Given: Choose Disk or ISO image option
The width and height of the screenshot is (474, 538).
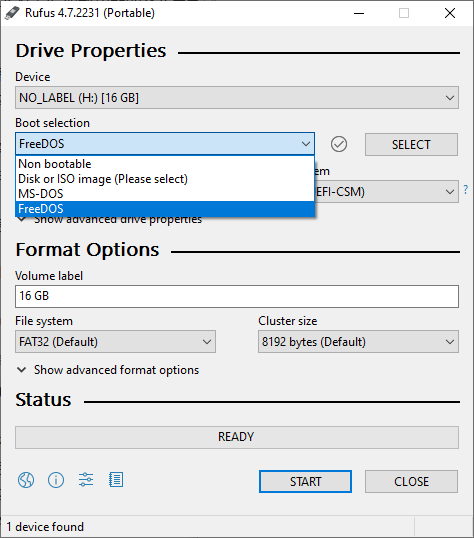Looking at the screenshot, I should [x=165, y=179].
